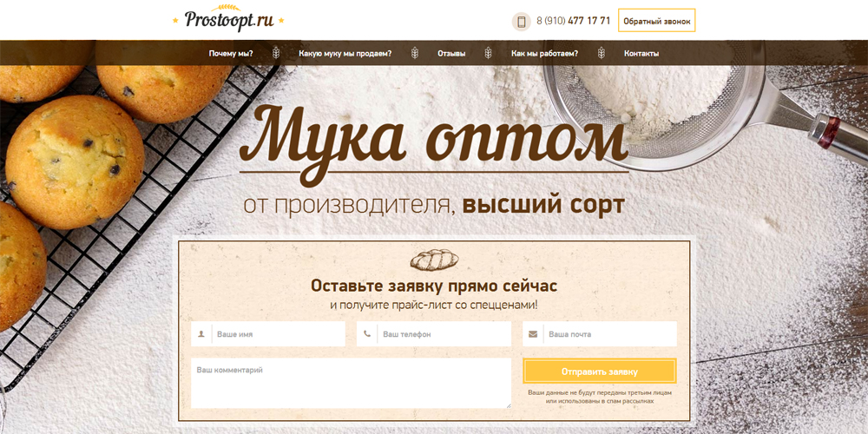
Task: Click the mobile phone icon in header
Action: point(522,22)
